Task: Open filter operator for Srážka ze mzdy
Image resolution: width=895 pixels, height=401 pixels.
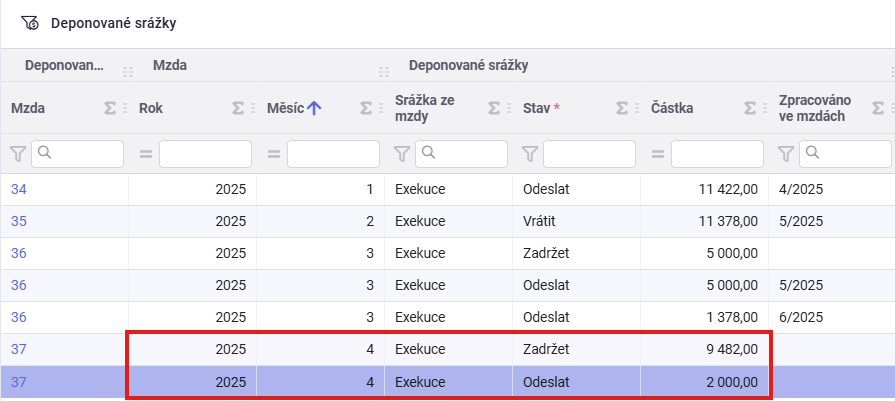Action: tap(401, 154)
